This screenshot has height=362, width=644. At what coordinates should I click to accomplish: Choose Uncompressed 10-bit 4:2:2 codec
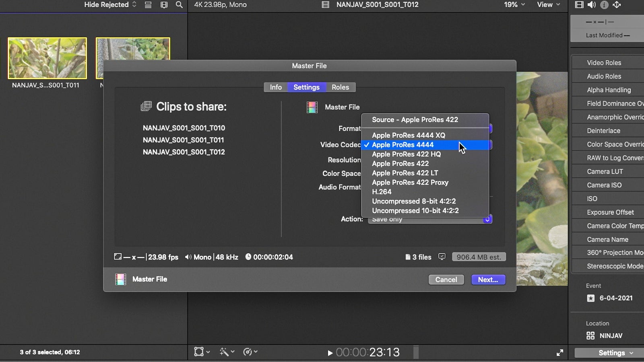click(x=425, y=211)
